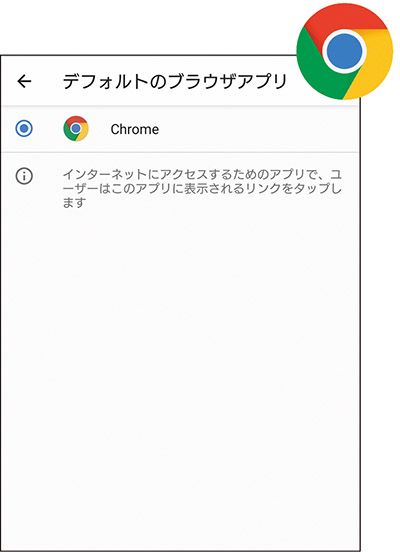The width and height of the screenshot is (400, 552).
Task: Click the "Chrome" app name label
Action: [135, 129]
